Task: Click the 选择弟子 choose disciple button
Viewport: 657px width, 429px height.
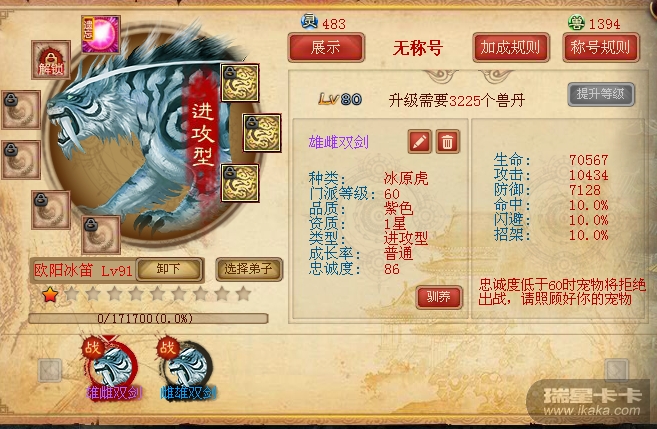Action: (249, 269)
